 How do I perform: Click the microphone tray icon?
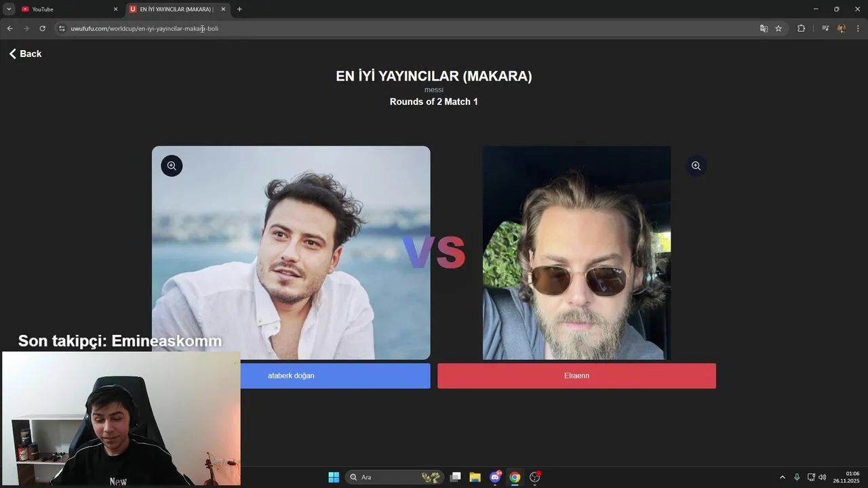(797, 477)
